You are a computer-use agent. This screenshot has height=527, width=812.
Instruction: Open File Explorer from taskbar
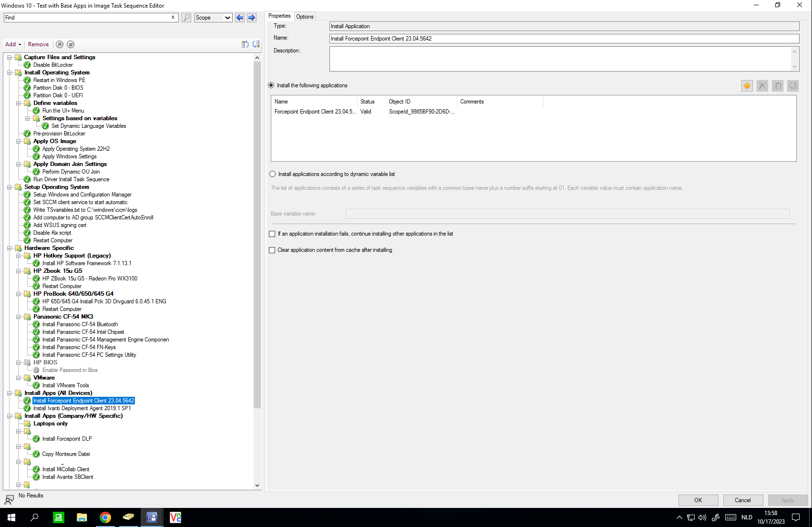coord(82,517)
